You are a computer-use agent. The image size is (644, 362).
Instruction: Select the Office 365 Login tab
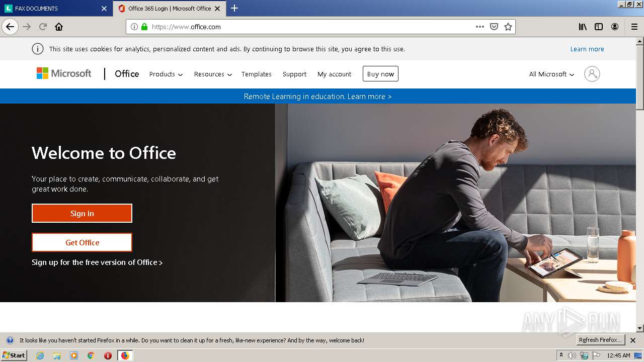(x=169, y=9)
